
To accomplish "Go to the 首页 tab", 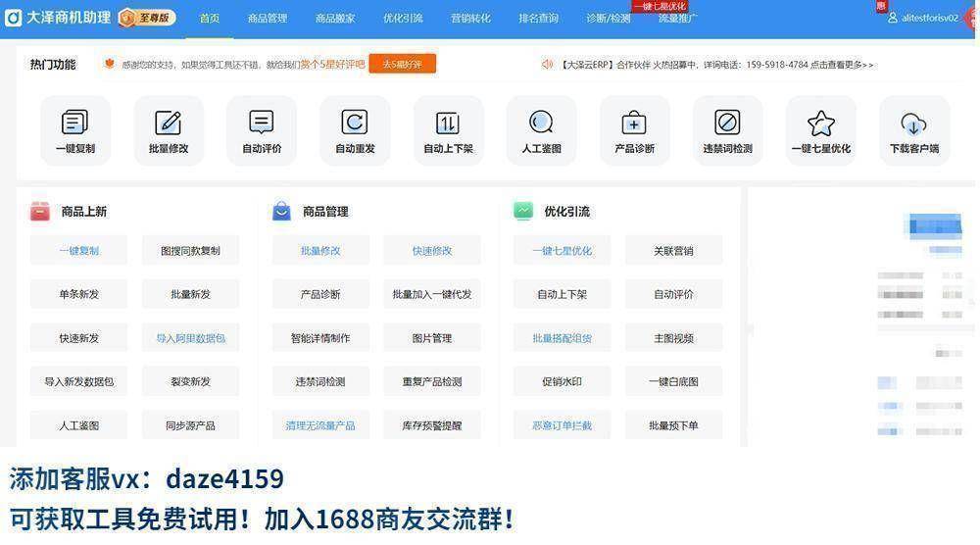I will tap(210, 18).
